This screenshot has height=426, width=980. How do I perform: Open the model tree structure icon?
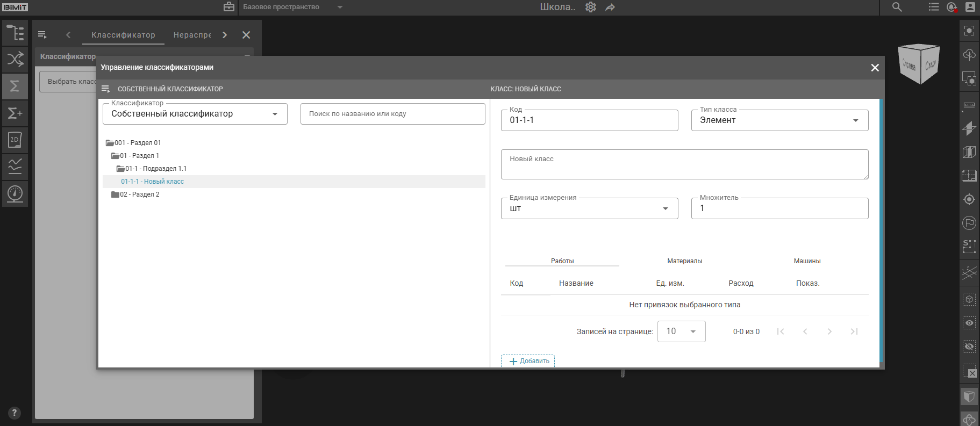15,33
